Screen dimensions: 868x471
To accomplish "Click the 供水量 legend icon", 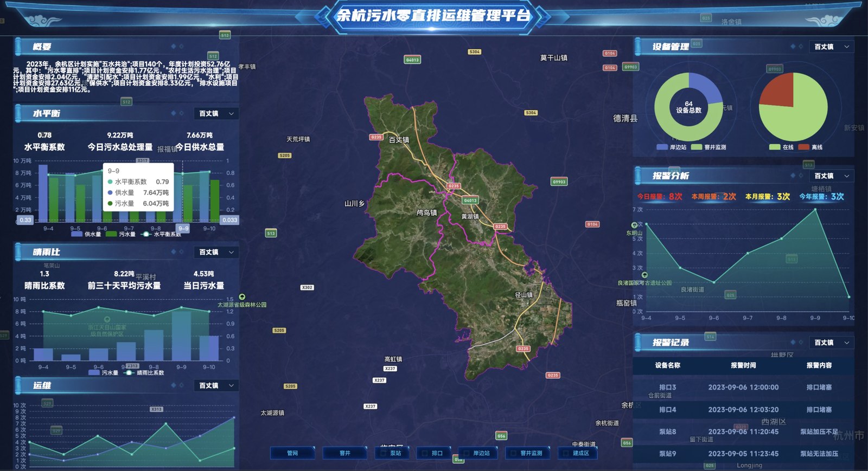I will click(x=76, y=234).
